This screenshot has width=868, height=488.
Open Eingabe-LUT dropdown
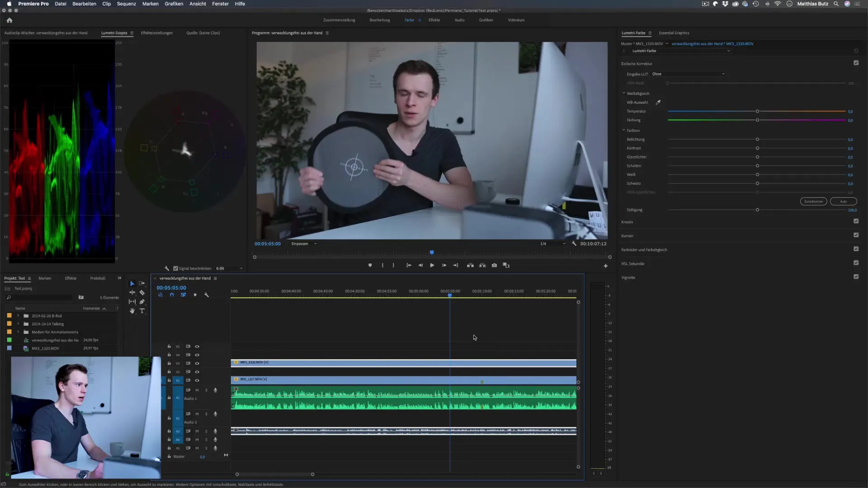[x=688, y=74]
